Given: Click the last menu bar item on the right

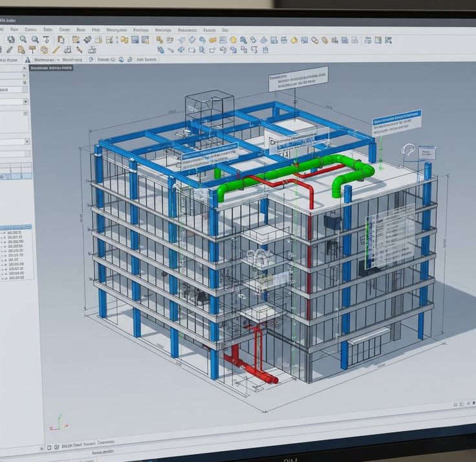Looking at the screenshot, I should tap(225, 30).
